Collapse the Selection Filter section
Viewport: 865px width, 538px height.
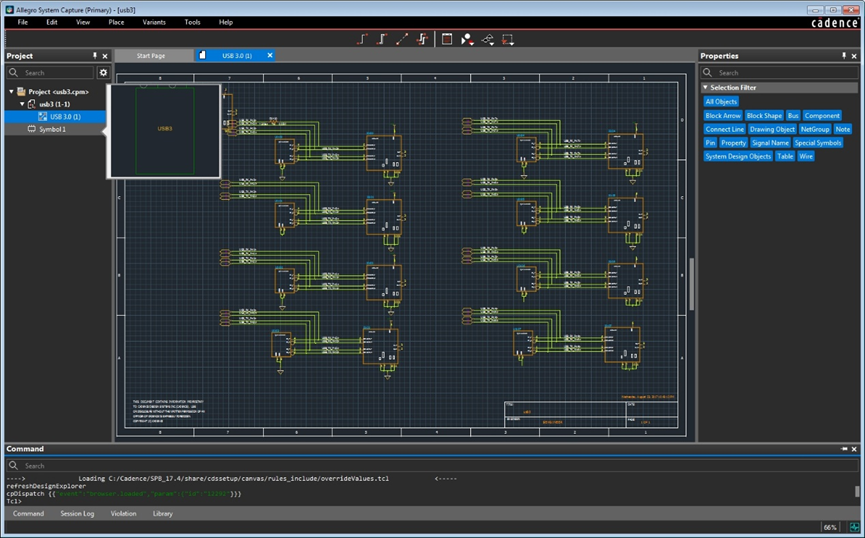coord(705,88)
